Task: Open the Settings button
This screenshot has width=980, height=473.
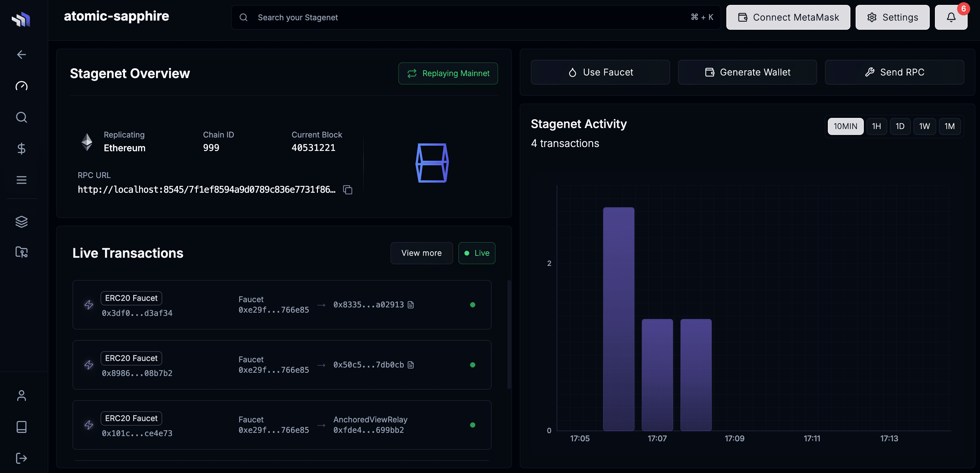Action: 892,18
